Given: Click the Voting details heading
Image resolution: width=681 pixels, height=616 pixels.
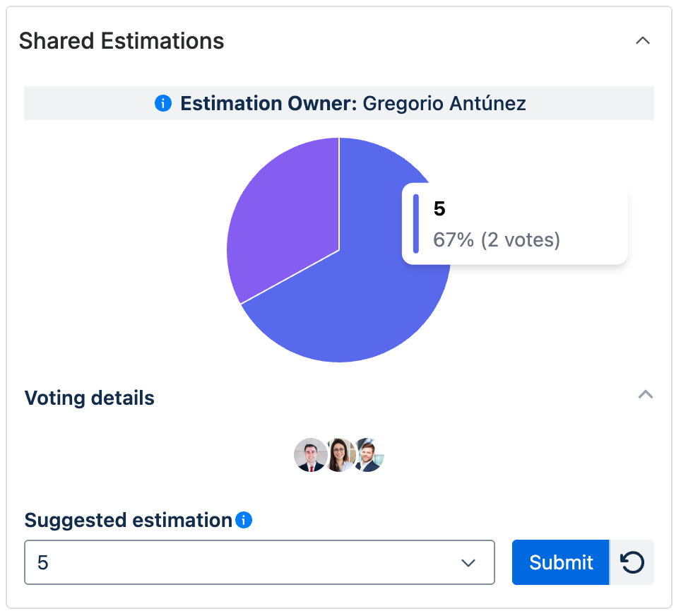Looking at the screenshot, I should pyautogui.click(x=89, y=398).
